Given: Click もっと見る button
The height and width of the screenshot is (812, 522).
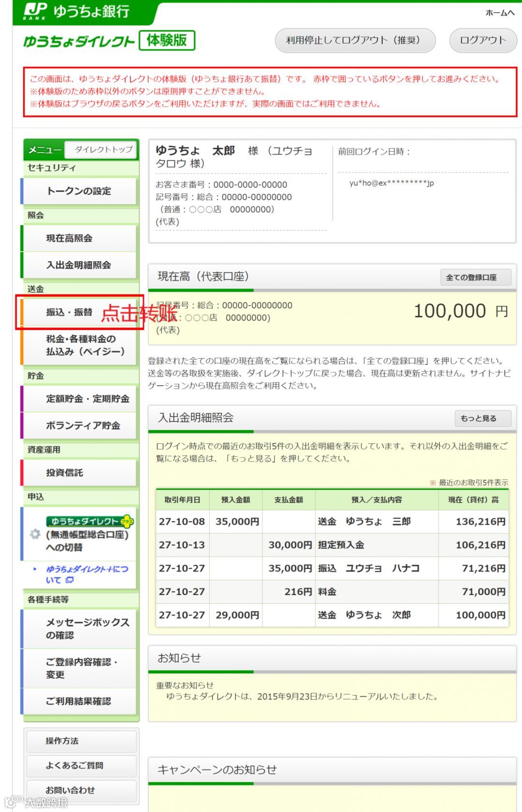Looking at the screenshot, I should 483,418.
